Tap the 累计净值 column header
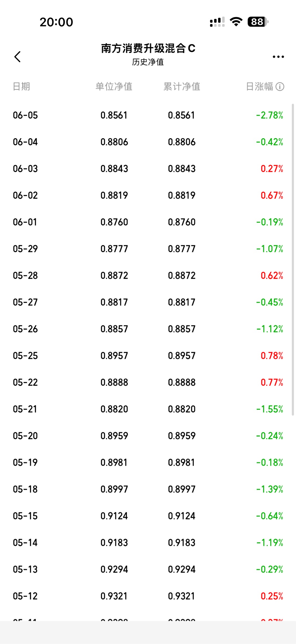This screenshot has height=644, width=296. (x=182, y=87)
